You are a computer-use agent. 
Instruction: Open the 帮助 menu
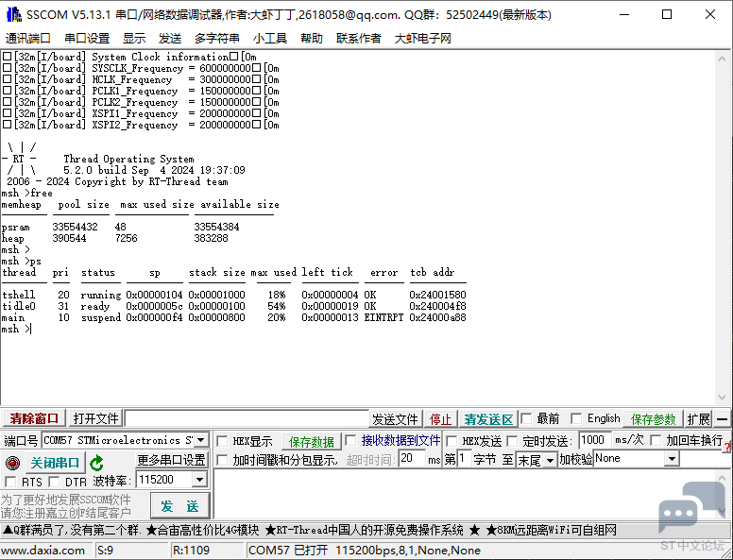coord(312,39)
